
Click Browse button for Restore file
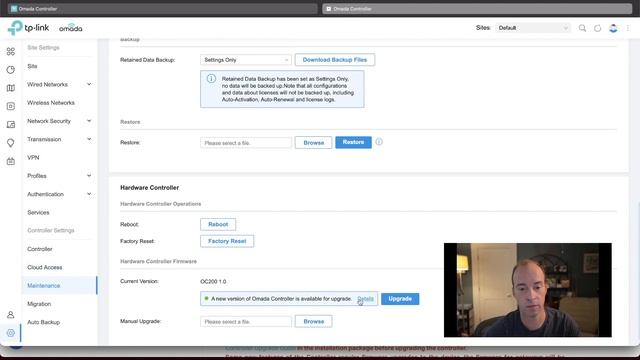[x=313, y=142]
